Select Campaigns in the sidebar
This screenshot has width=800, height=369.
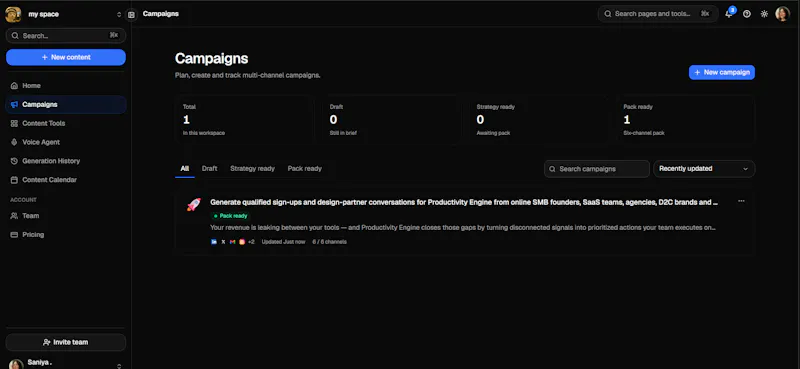(66, 105)
